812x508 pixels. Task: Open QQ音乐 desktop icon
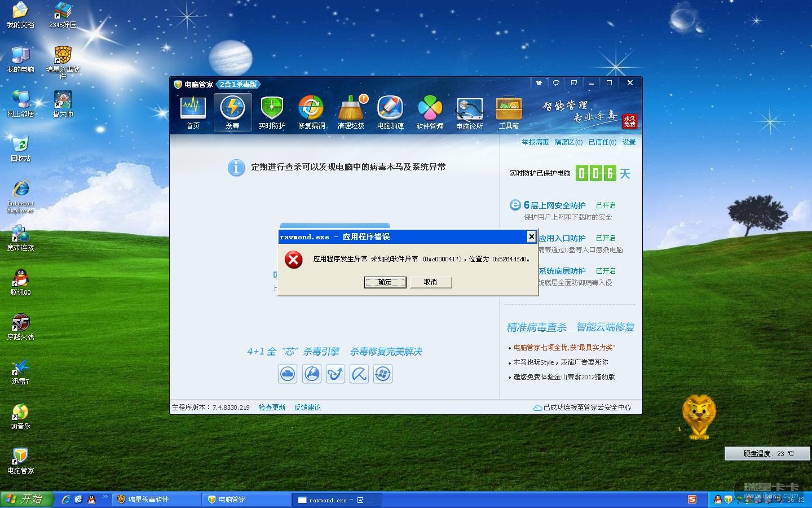pos(20,417)
